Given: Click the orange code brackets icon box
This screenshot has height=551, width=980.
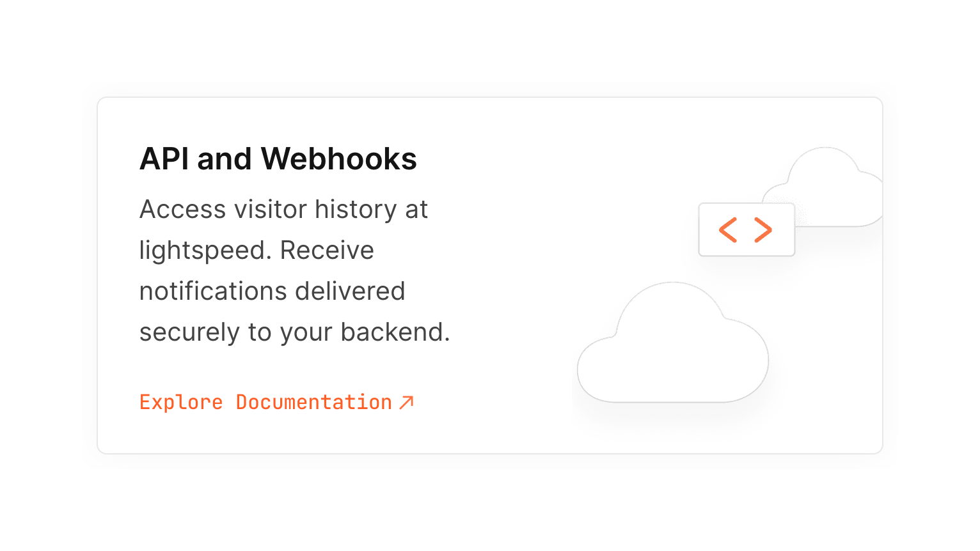Looking at the screenshot, I should (747, 229).
